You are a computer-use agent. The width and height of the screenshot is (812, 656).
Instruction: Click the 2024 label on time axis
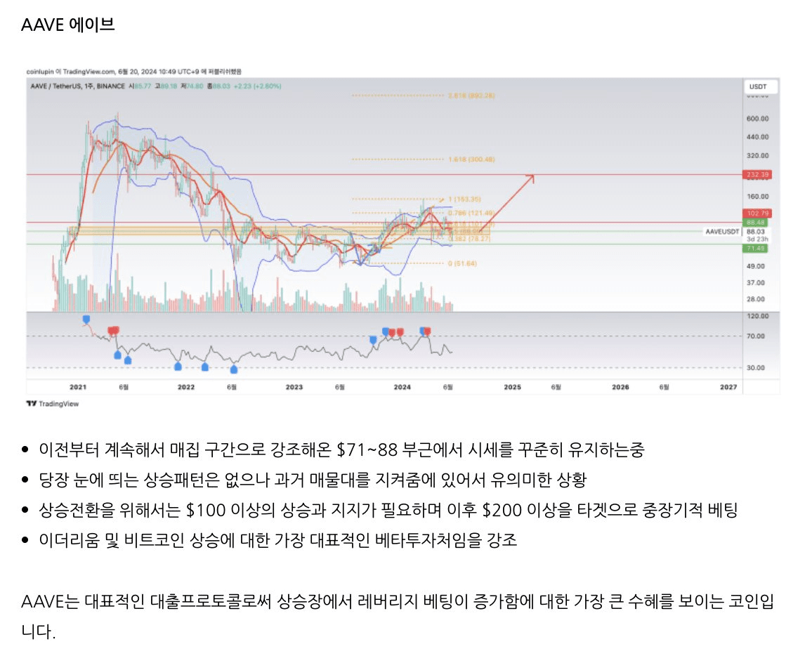pyautogui.click(x=402, y=387)
